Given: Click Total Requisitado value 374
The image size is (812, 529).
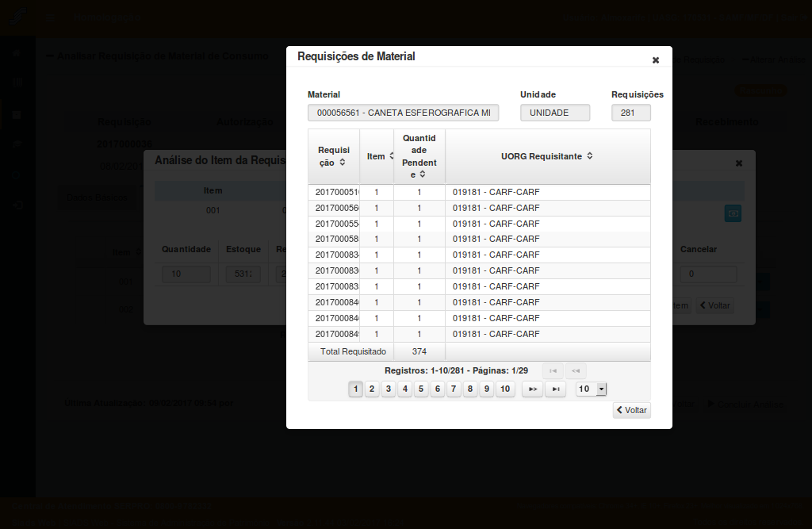Looking at the screenshot, I should coord(419,352).
